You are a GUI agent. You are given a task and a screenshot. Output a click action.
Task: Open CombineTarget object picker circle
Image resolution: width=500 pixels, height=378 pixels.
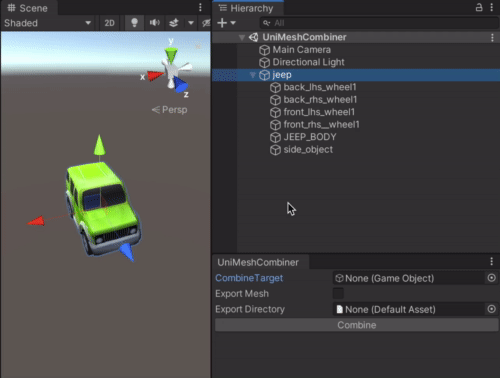point(491,278)
